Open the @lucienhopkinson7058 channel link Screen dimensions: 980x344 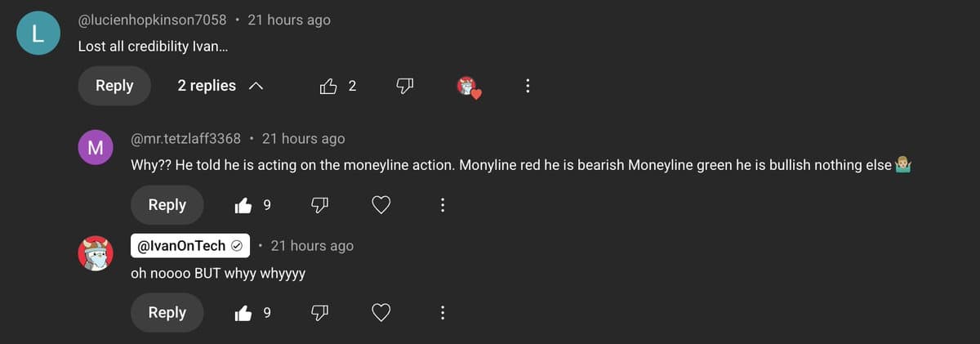click(x=152, y=20)
